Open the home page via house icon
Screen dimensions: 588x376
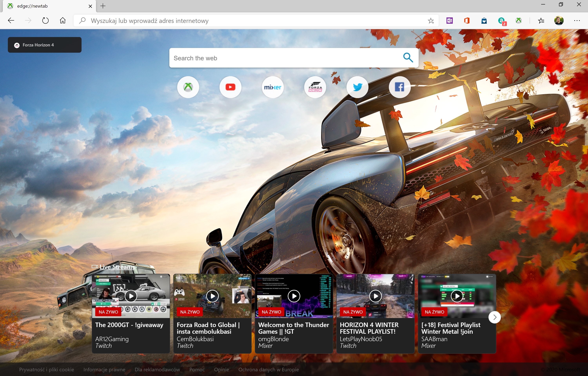pyautogui.click(x=63, y=21)
